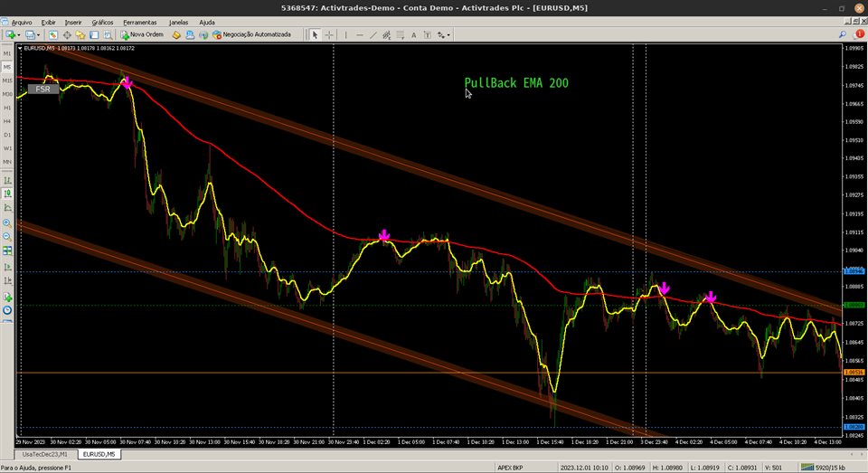The height and width of the screenshot is (473, 868).
Task: Select the crosshair tool
Action: (x=329, y=35)
